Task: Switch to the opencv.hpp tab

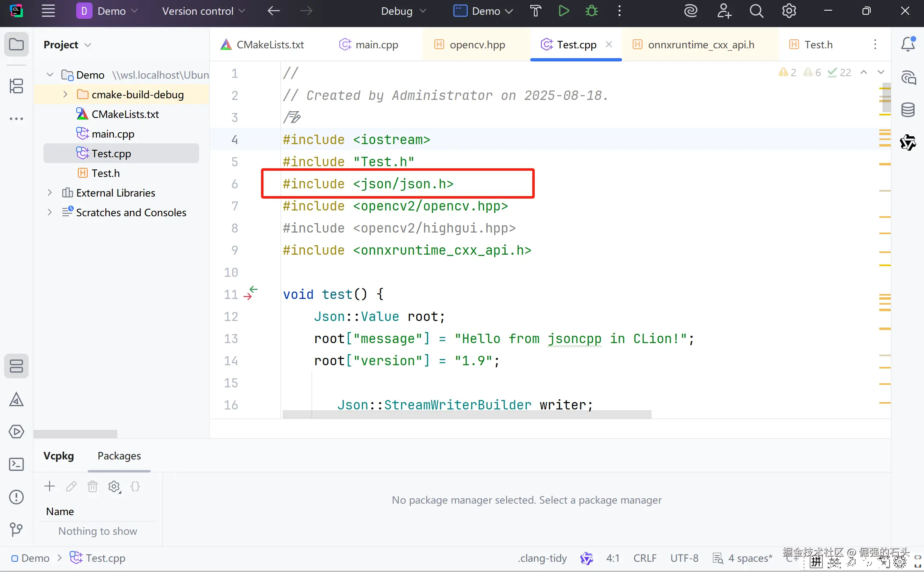Action: click(x=470, y=45)
